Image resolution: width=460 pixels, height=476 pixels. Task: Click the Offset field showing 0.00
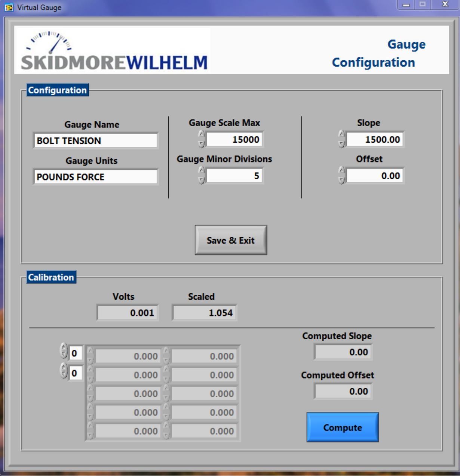coord(375,175)
